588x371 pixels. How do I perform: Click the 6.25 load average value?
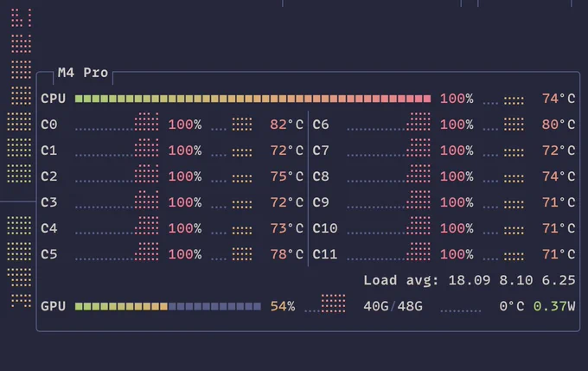pos(559,280)
